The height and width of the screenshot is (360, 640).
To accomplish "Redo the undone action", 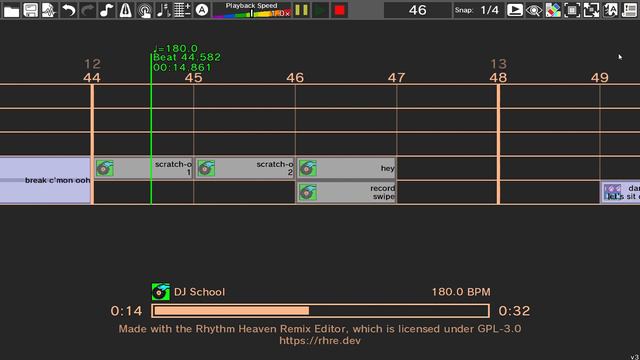I will click(x=87, y=10).
